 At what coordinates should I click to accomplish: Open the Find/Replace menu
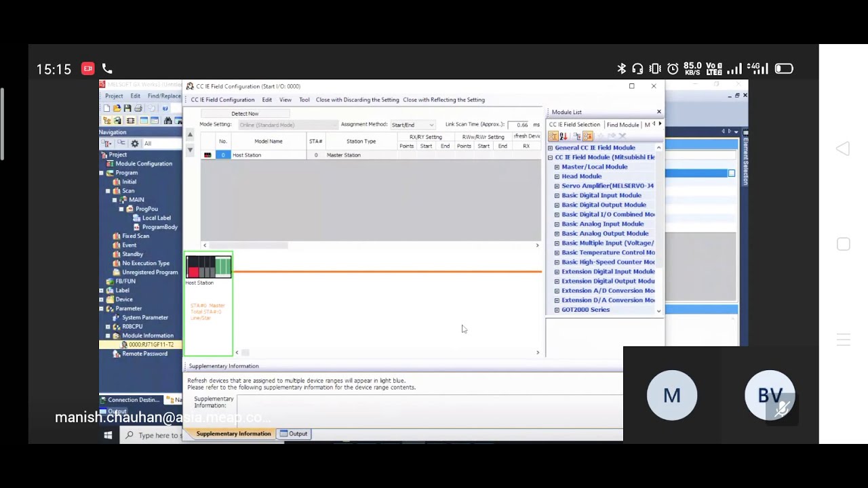164,96
